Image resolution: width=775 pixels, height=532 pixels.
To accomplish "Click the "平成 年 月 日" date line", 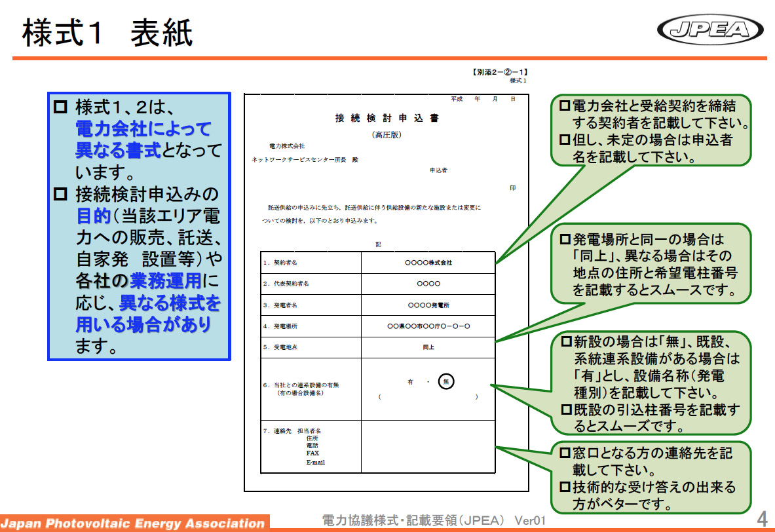I will tap(483, 99).
